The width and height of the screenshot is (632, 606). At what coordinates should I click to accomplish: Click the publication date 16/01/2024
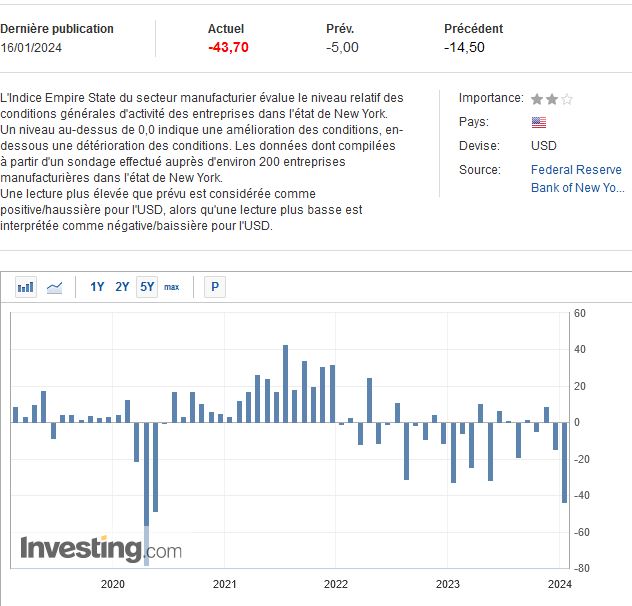[33, 47]
